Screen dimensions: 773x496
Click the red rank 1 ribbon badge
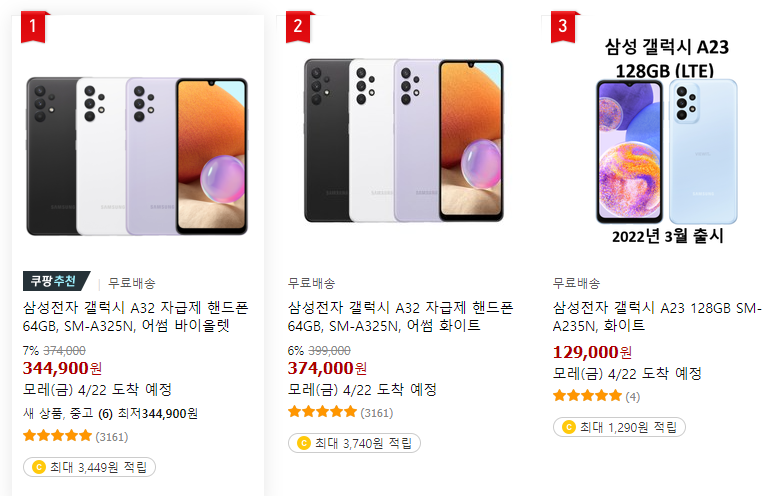tap(33, 27)
